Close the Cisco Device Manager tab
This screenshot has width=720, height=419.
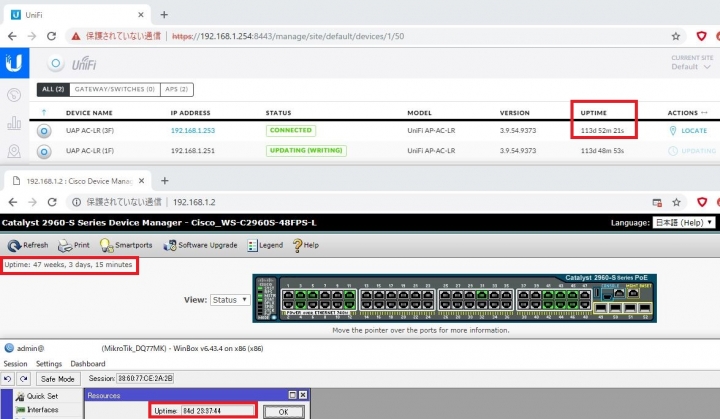click(141, 181)
